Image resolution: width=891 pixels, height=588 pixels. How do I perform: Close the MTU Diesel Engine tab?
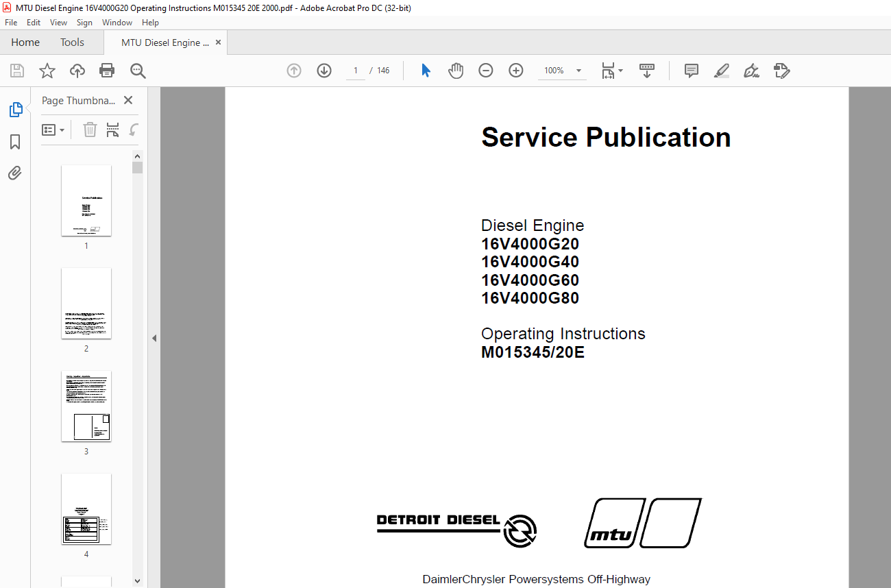point(219,42)
